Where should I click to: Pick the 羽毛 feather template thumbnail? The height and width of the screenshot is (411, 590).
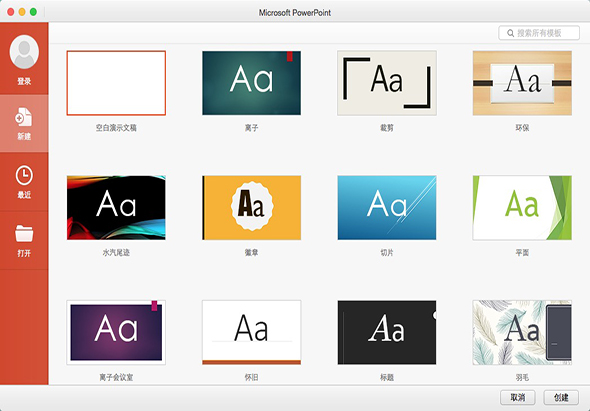522,332
